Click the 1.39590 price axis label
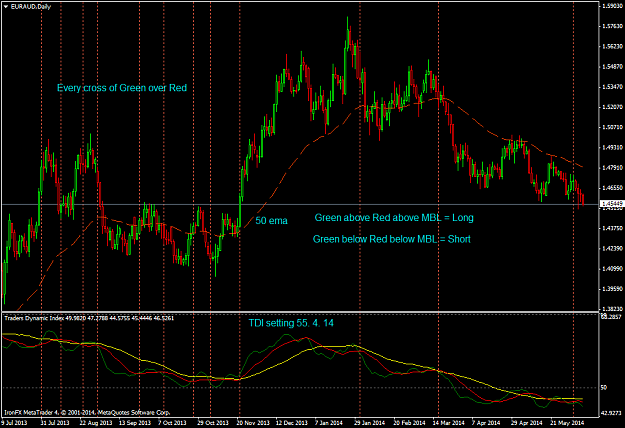The image size is (625, 428). pos(612,289)
